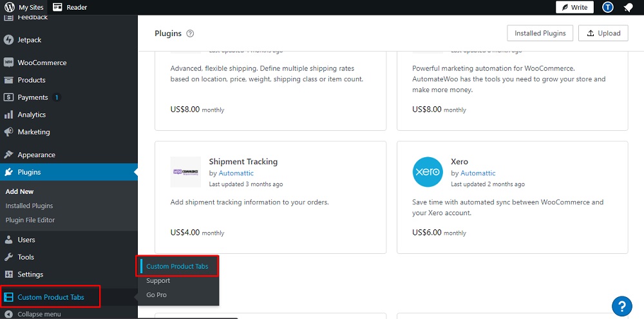Click the Collapse menu text
This screenshot has width=644, height=319.
tap(39, 314)
